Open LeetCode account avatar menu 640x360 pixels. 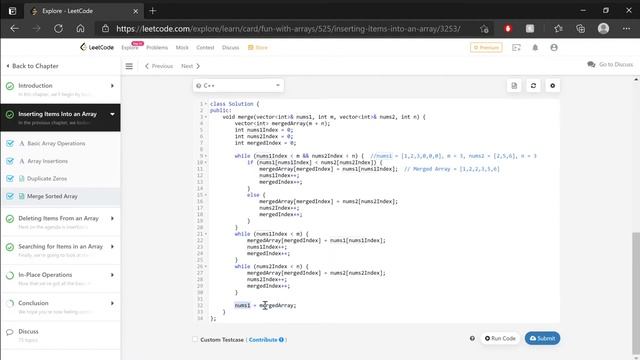pyautogui.click(x=554, y=47)
